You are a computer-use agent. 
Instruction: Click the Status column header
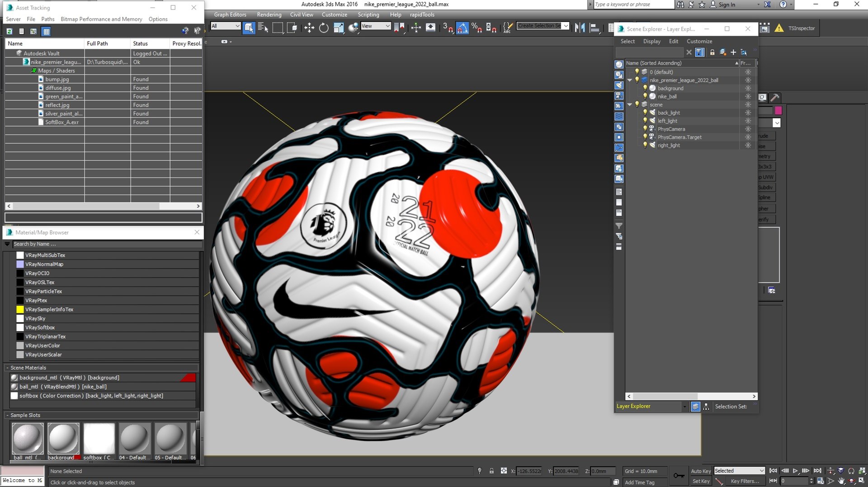(150, 43)
